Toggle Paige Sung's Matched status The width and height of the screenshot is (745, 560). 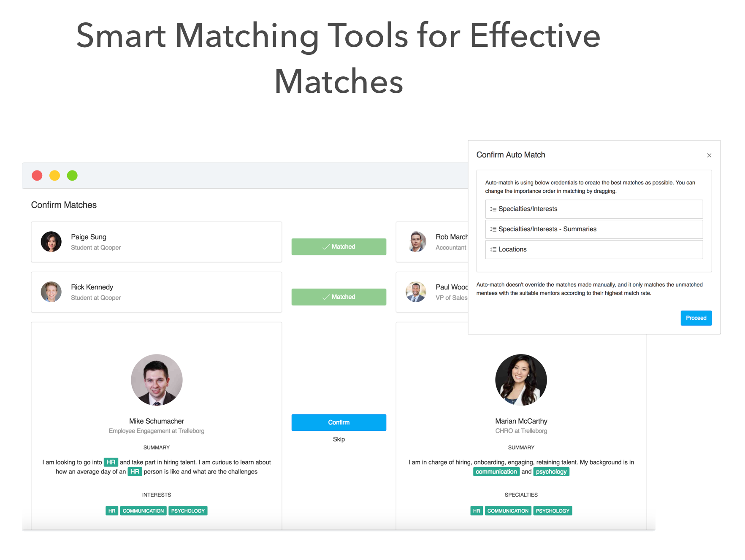click(339, 246)
